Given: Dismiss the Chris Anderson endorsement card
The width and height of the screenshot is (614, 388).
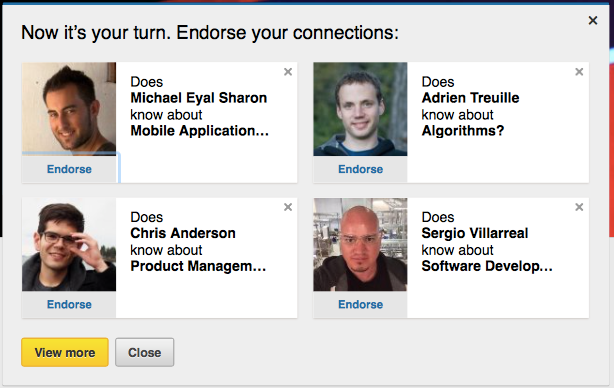Looking at the screenshot, I should point(288,207).
